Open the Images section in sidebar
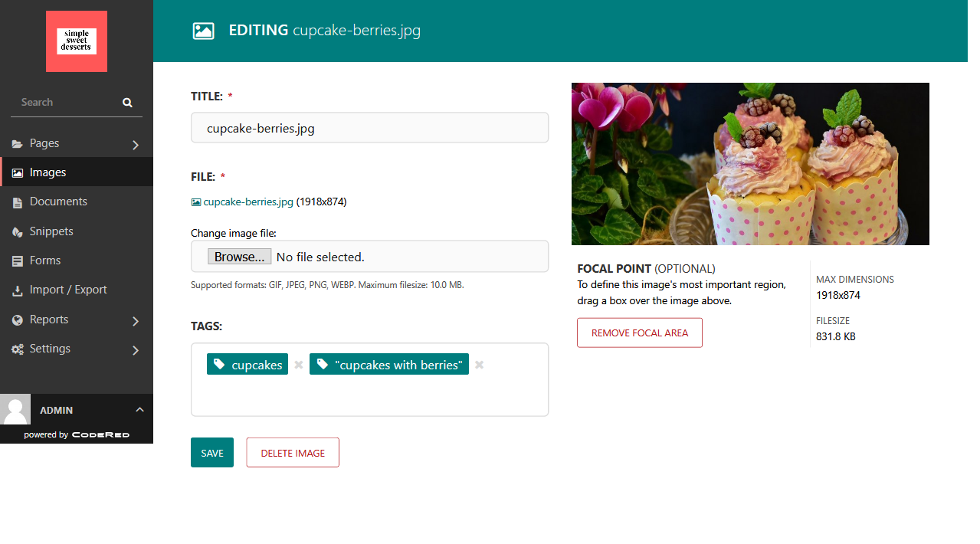 pos(48,172)
